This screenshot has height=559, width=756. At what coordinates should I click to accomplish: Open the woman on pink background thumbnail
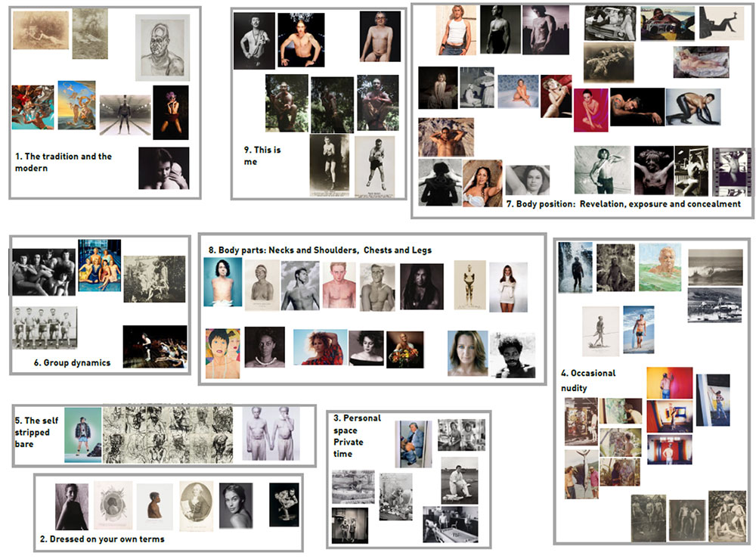point(590,110)
